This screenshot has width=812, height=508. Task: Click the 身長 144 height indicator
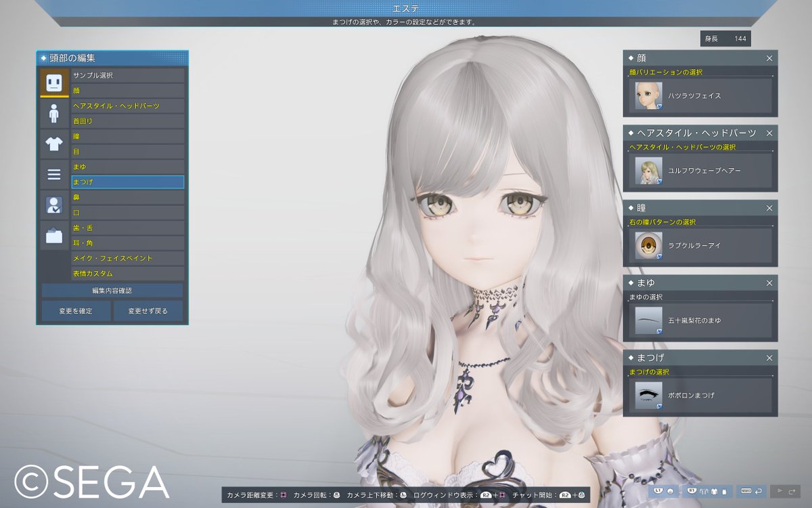725,39
